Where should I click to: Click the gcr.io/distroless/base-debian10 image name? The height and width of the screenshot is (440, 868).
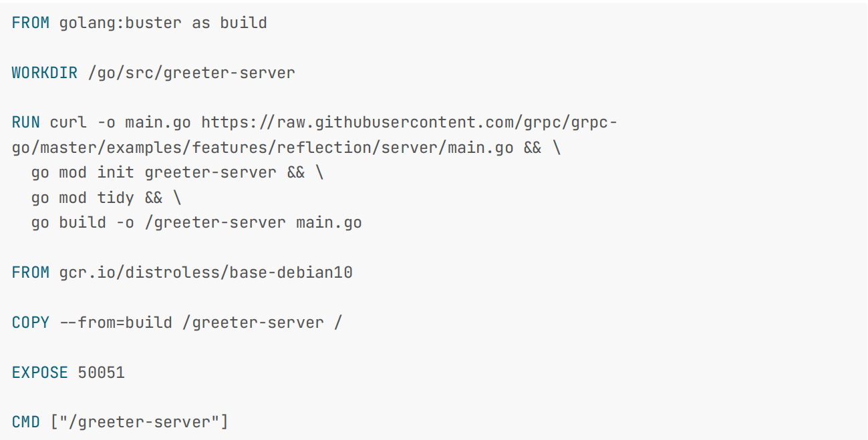click(x=206, y=272)
